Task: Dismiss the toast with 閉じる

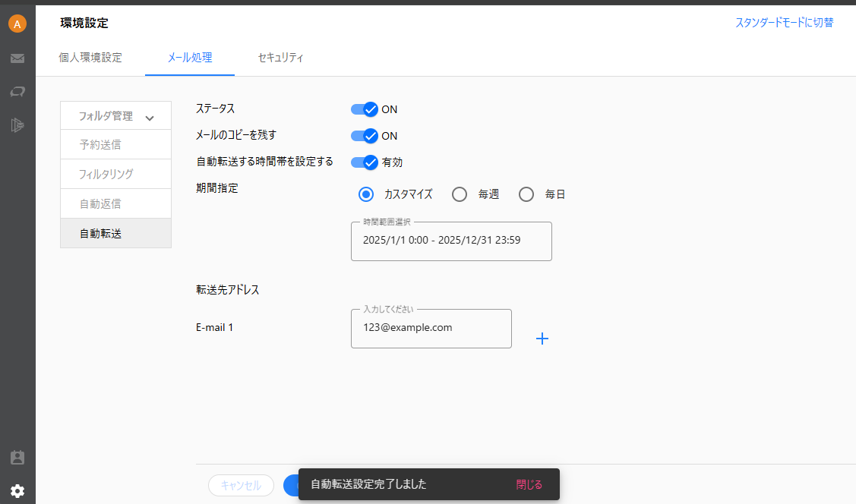Action: click(x=529, y=484)
